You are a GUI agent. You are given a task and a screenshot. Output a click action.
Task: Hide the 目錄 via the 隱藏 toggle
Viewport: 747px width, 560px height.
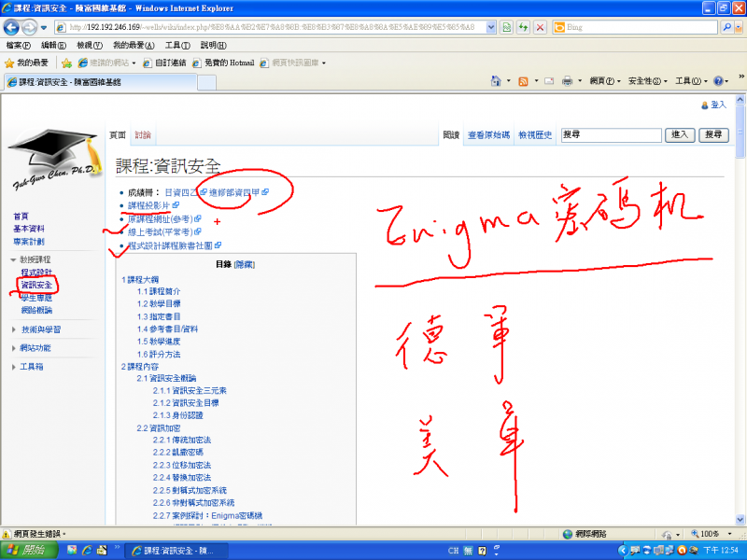click(x=245, y=264)
